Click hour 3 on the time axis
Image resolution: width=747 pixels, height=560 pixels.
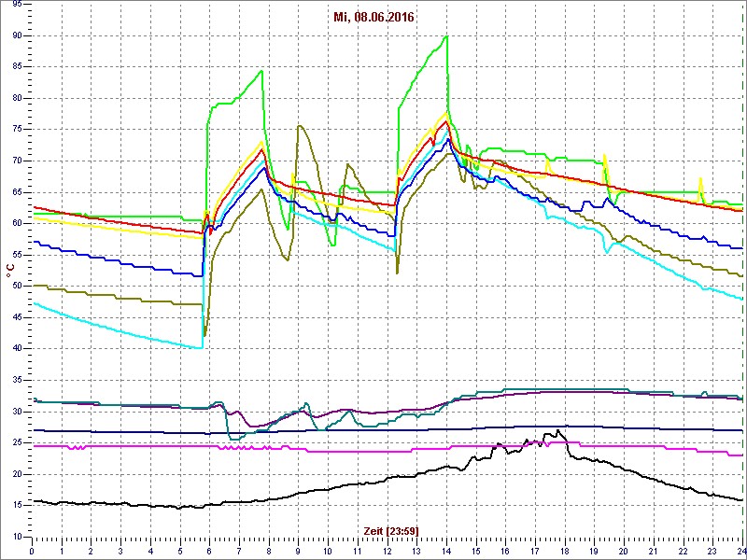point(120,552)
